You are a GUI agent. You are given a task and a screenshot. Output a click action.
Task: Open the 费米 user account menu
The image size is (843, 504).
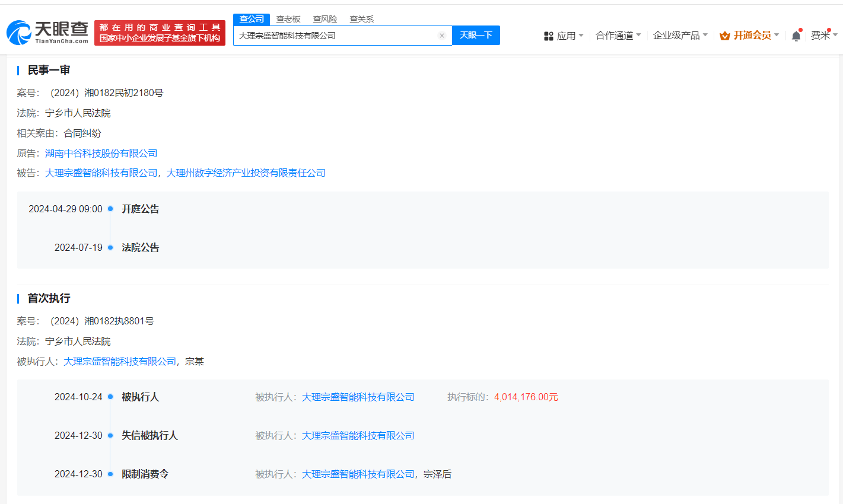824,36
